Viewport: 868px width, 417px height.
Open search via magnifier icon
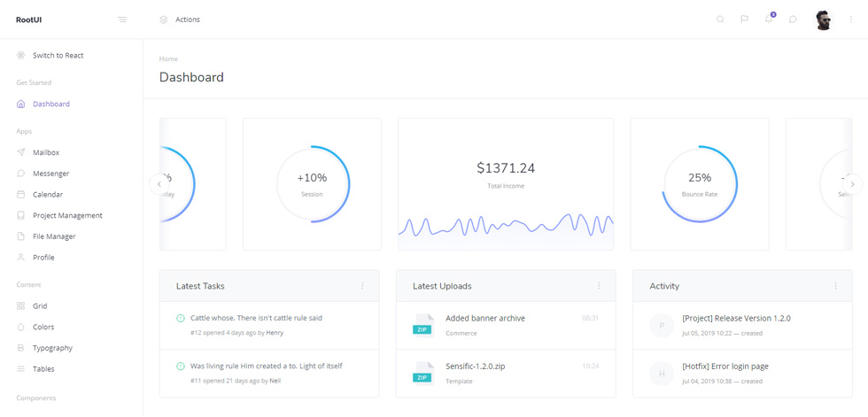tap(720, 19)
